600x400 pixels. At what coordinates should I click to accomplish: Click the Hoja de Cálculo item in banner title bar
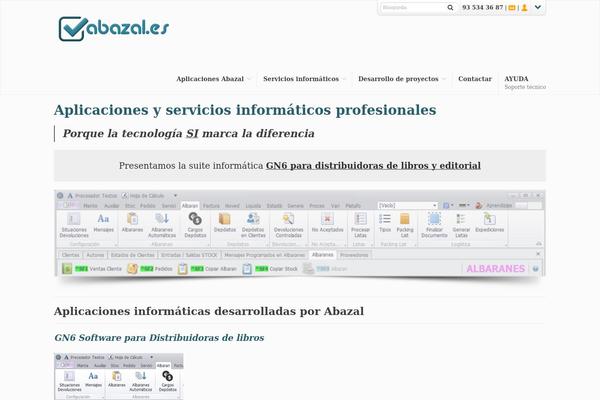pos(143,196)
